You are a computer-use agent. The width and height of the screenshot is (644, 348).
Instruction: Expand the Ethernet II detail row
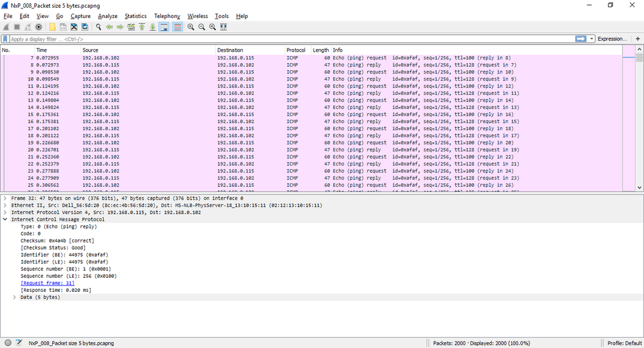point(5,205)
